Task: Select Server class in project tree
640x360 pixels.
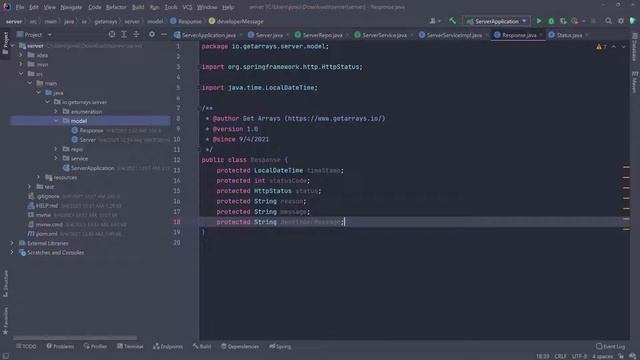Action: point(87,140)
